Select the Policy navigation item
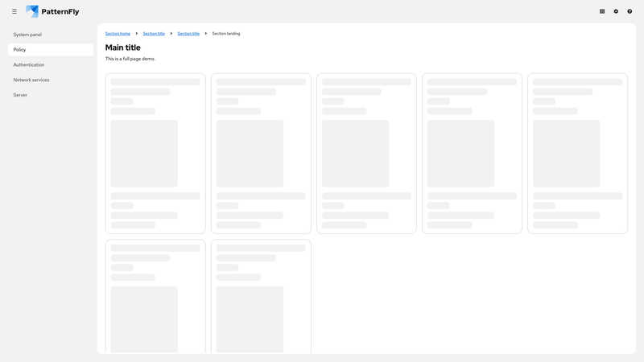The height and width of the screenshot is (362, 644). [x=20, y=50]
